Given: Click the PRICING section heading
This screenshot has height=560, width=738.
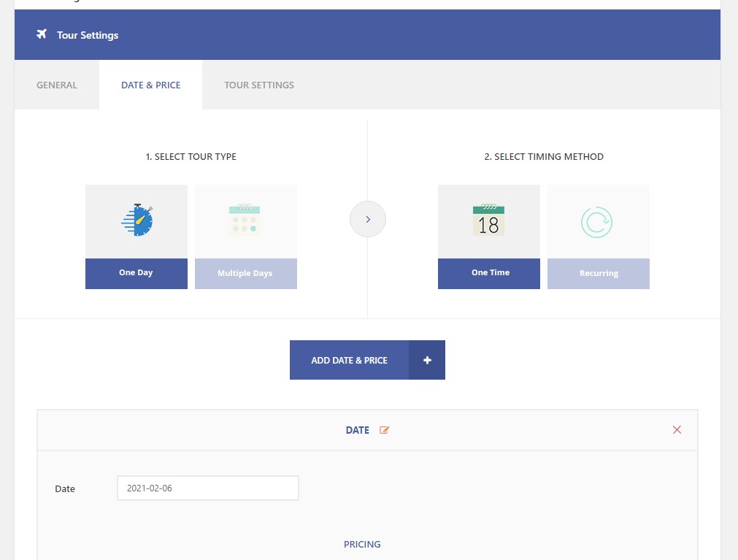Looking at the screenshot, I should [x=362, y=544].
